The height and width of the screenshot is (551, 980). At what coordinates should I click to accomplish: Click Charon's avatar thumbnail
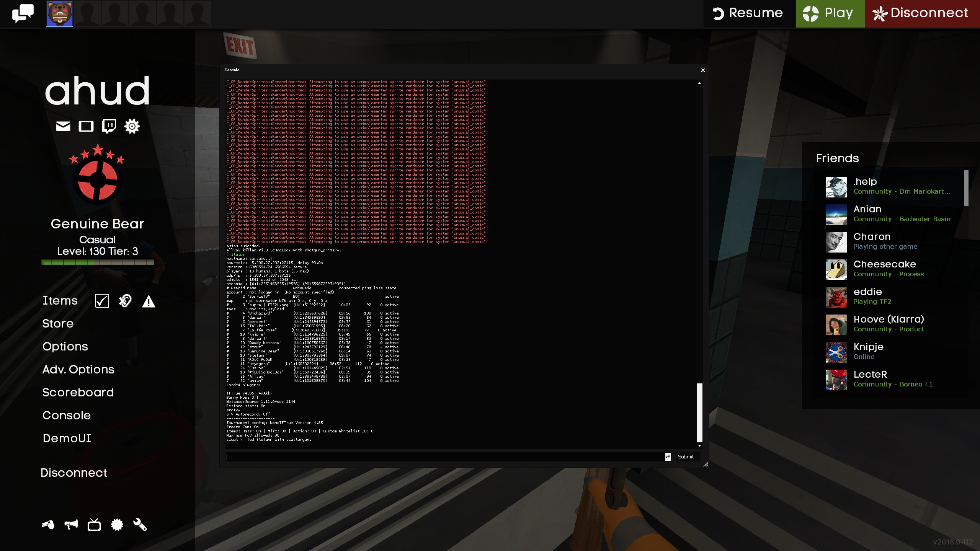[836, 242]
